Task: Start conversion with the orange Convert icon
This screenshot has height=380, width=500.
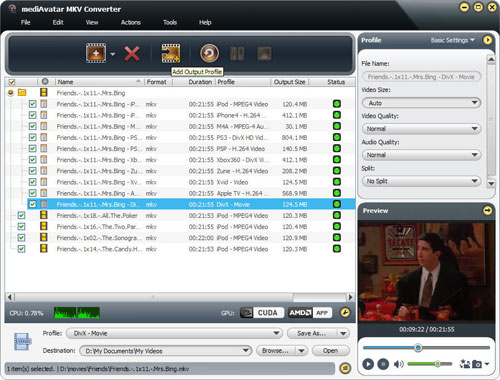Action: point(209,53)
